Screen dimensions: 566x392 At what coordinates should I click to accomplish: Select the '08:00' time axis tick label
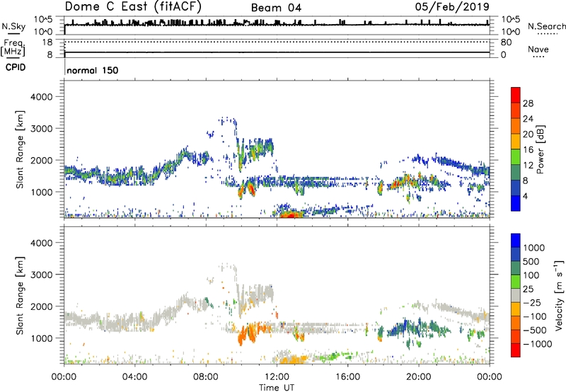206,377
